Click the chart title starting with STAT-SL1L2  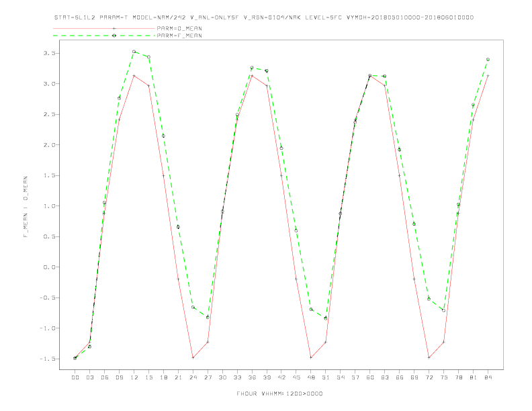click(x=264, y=17)
